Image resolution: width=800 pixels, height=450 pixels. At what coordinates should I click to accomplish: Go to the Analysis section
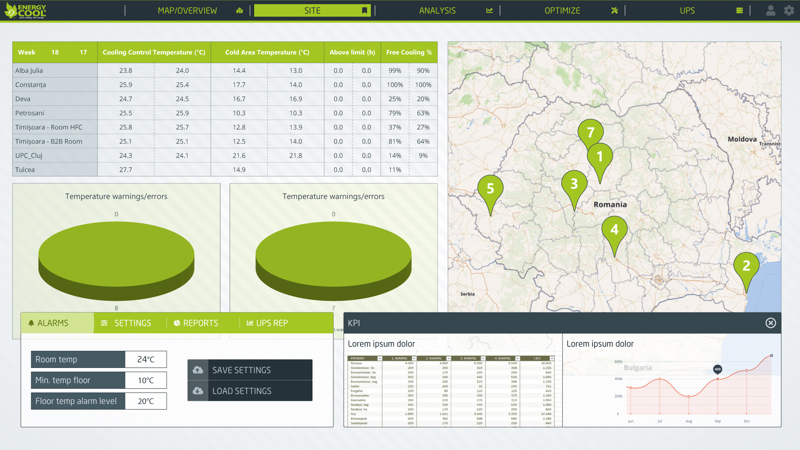(x=437, y=11)
